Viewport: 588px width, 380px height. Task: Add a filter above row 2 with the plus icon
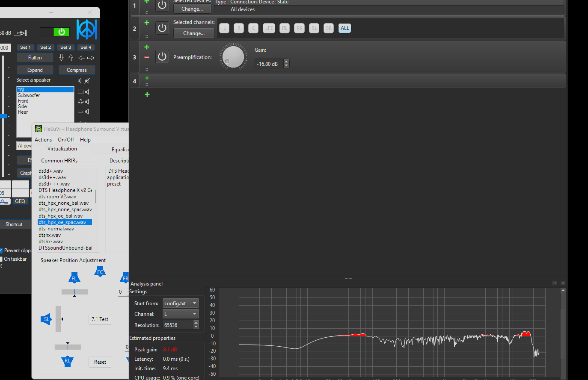pyautogui.click(x=147, y=23)
